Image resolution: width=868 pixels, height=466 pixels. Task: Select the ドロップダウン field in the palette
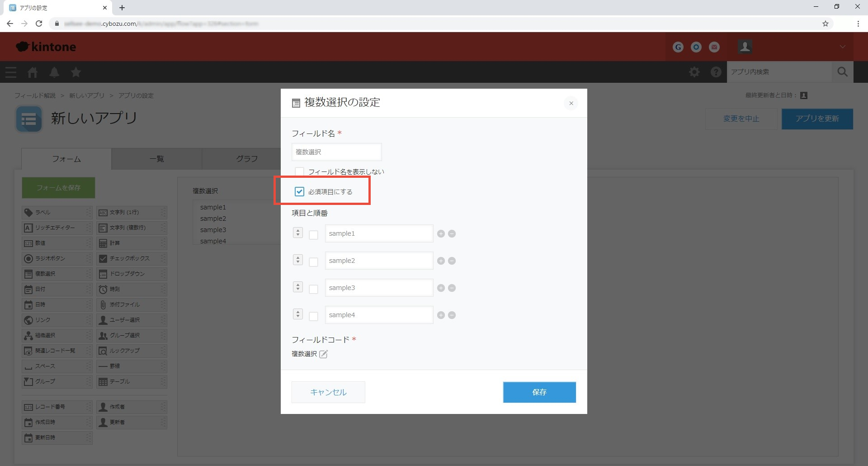click(132, 274)
